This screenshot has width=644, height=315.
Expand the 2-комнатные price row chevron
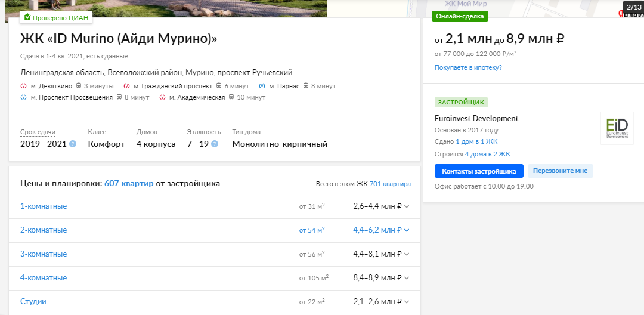click(x=407, y=230)
